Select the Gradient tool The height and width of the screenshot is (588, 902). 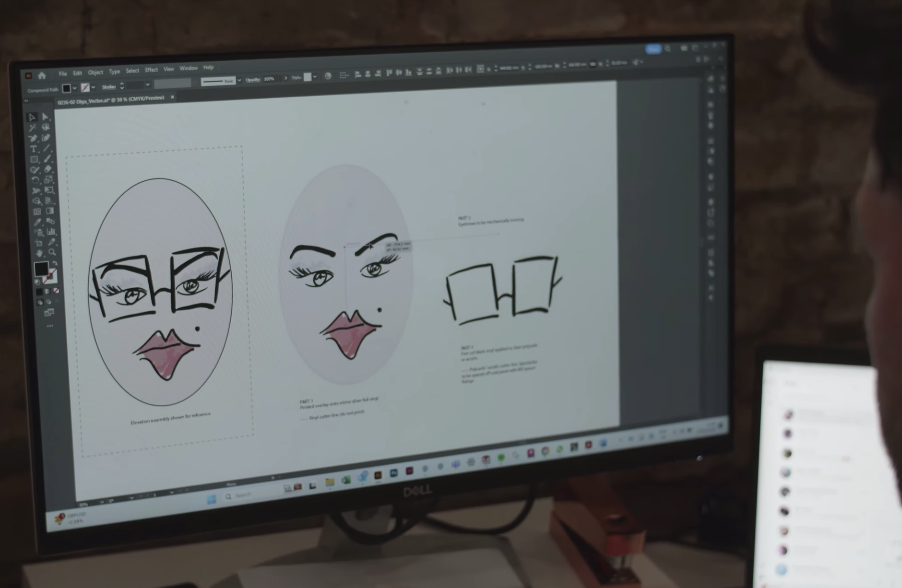point(50,211)
